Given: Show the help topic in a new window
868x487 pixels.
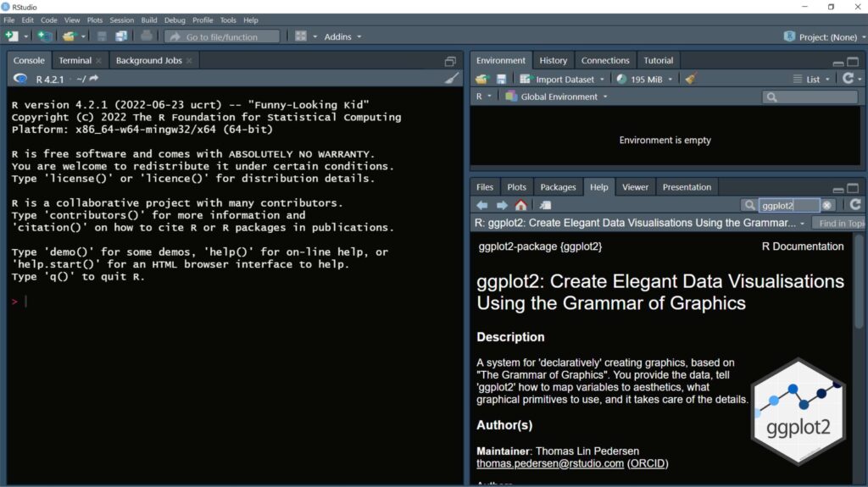Looking at the screenshot, I should pos(545,205).
